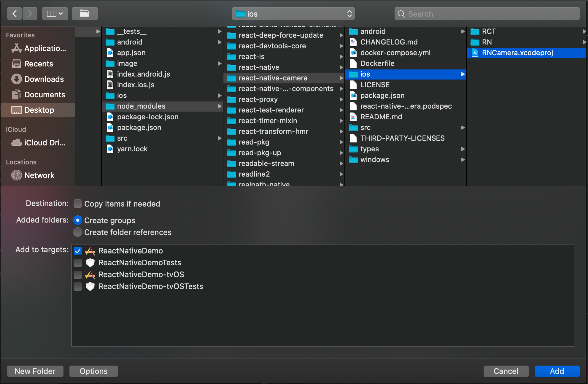Select the react-native folder in list
Viewport: 588px width, 384px height.
pos(259,67)
